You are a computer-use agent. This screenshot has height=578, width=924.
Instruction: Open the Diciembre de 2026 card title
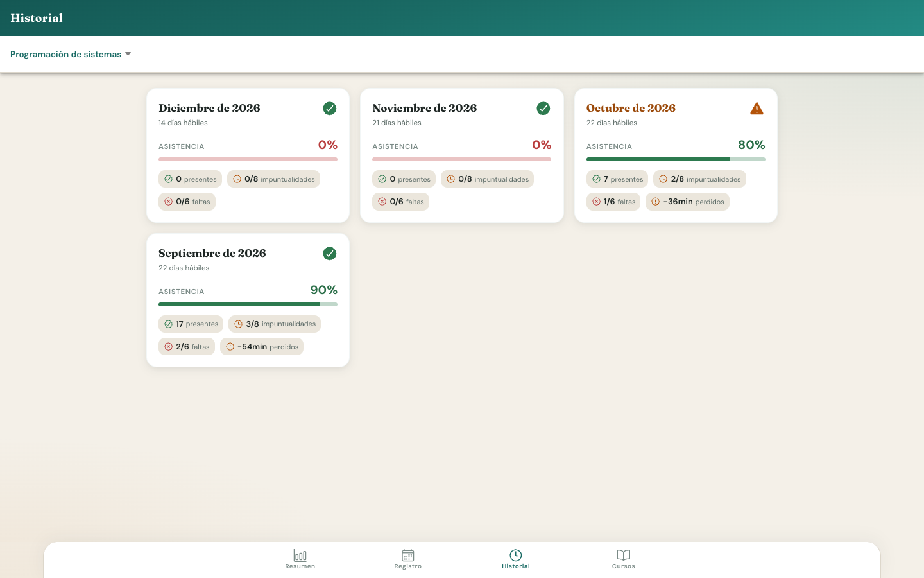(209, 108)
